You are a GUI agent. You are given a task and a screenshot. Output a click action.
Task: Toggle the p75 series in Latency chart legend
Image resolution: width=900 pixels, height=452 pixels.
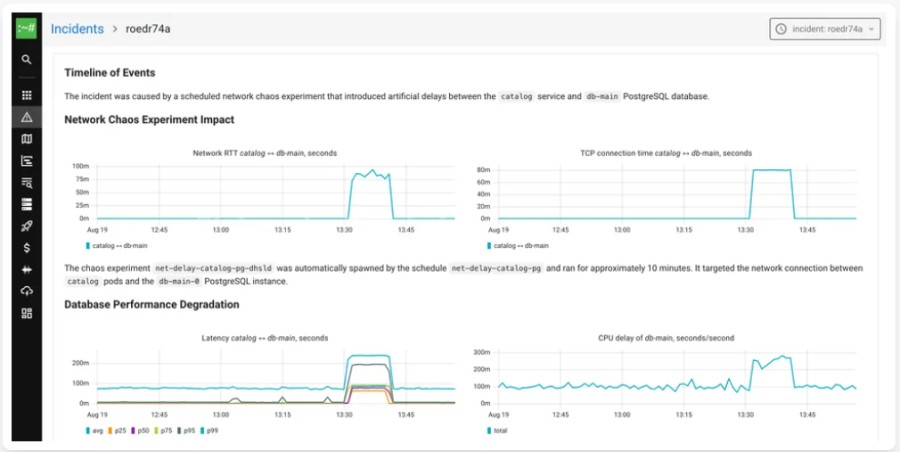(x=163, y=430)
